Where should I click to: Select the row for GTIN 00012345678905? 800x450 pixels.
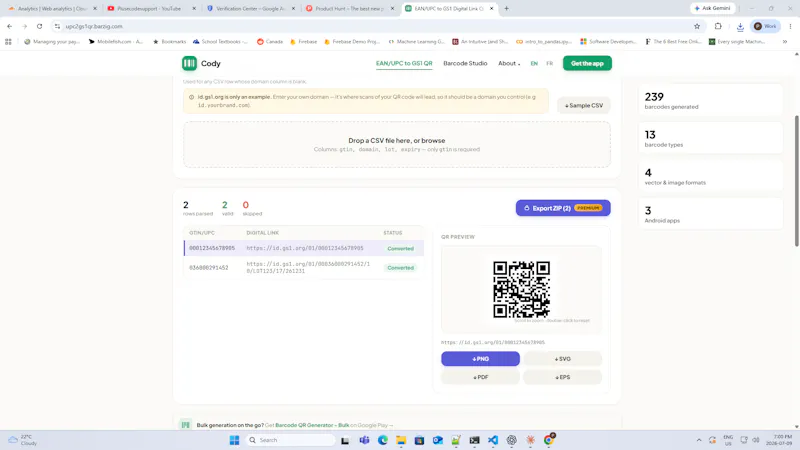304,248
